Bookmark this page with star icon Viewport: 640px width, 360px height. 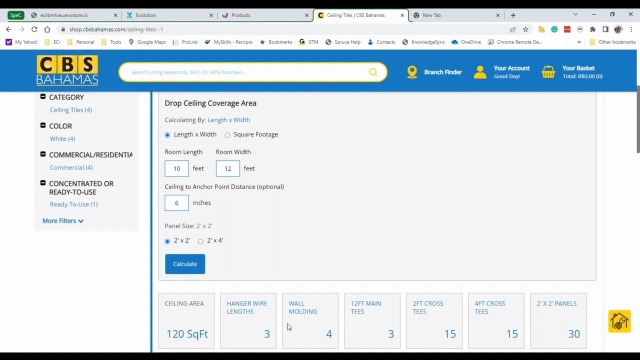tap(526, 29)
